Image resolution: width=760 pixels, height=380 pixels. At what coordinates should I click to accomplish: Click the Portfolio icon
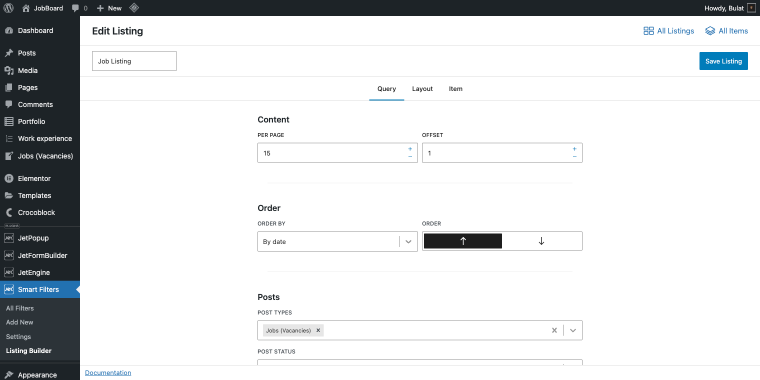click(9, 122)
